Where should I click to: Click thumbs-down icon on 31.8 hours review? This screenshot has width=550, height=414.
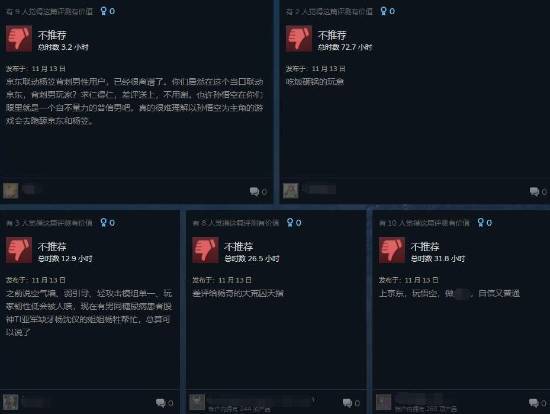coord(392,250)
